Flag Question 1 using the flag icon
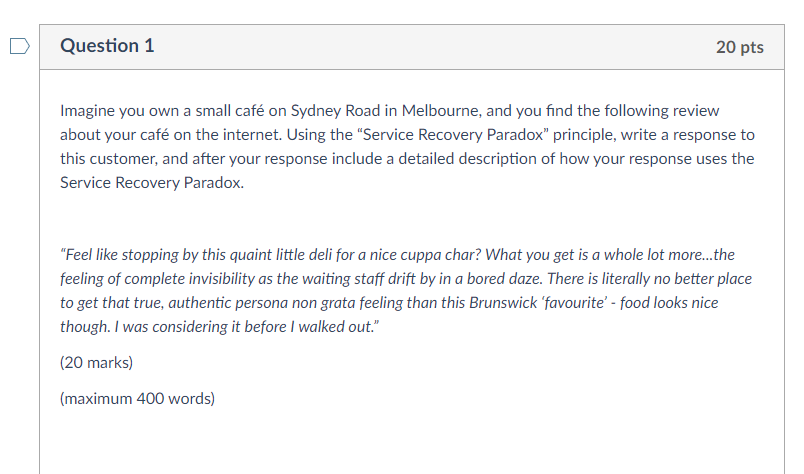Screen dimensions: 804x474 click(x=18, y=46)
